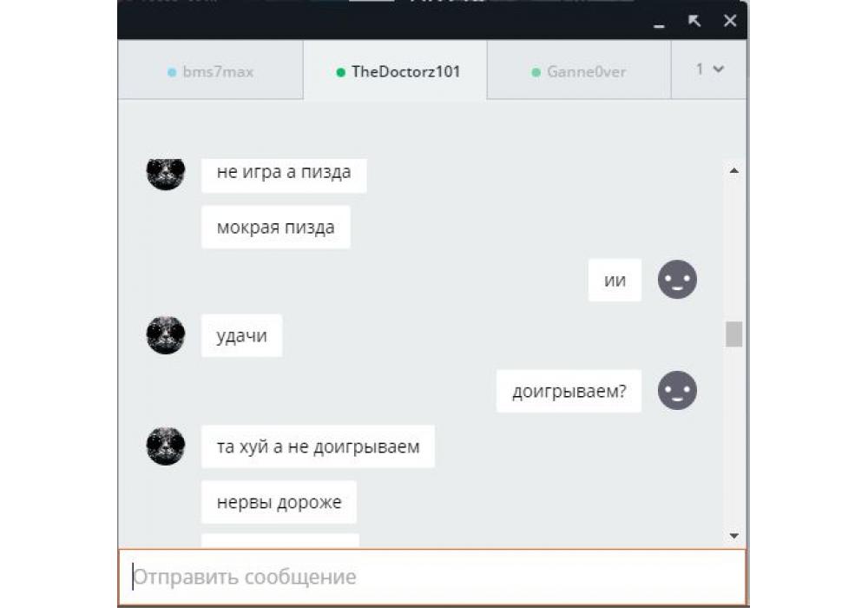Click the chat scrollbar thumb

(734, 334)
